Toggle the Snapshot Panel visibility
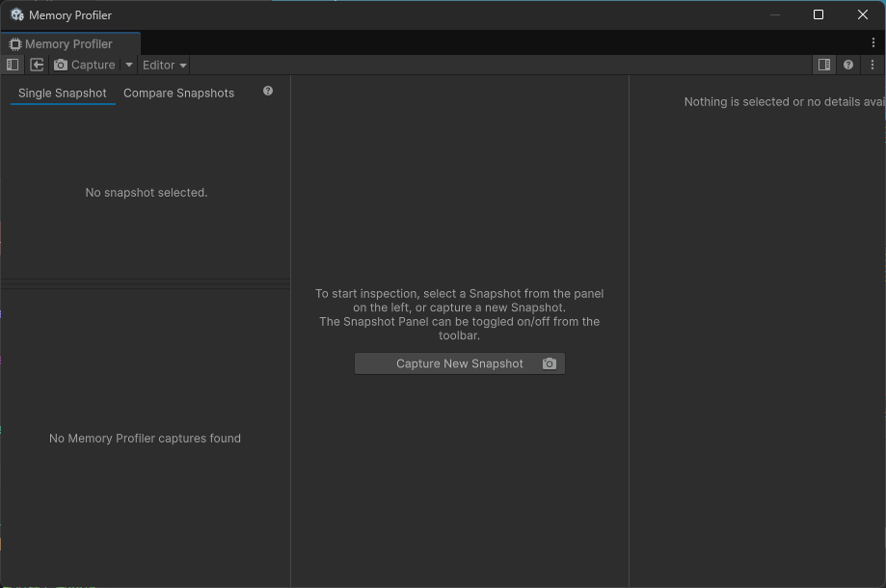This screenshot has width=886, height=588. 12,65
